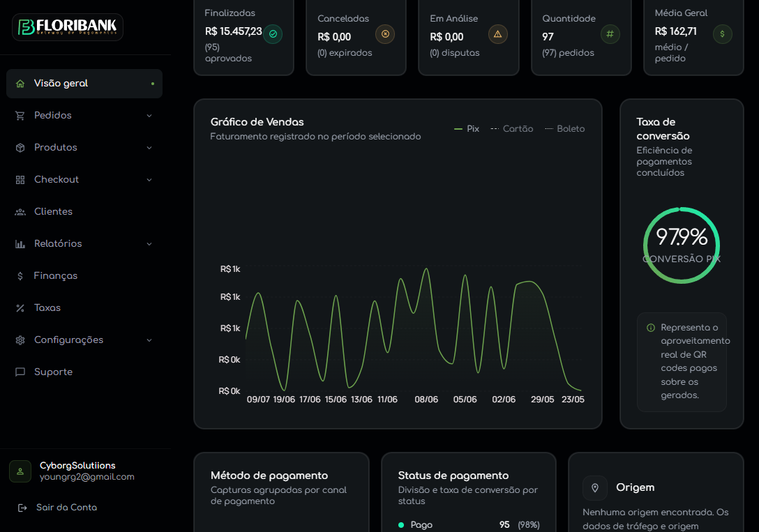The image size is (759, 532).
Task: Click the 09/07 date on chart axis
Action: coord(258,400)
